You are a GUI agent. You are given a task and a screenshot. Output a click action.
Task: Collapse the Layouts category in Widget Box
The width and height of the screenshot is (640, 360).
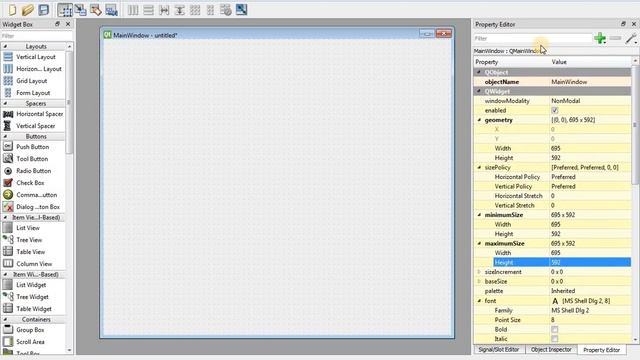tap(6, 47)
